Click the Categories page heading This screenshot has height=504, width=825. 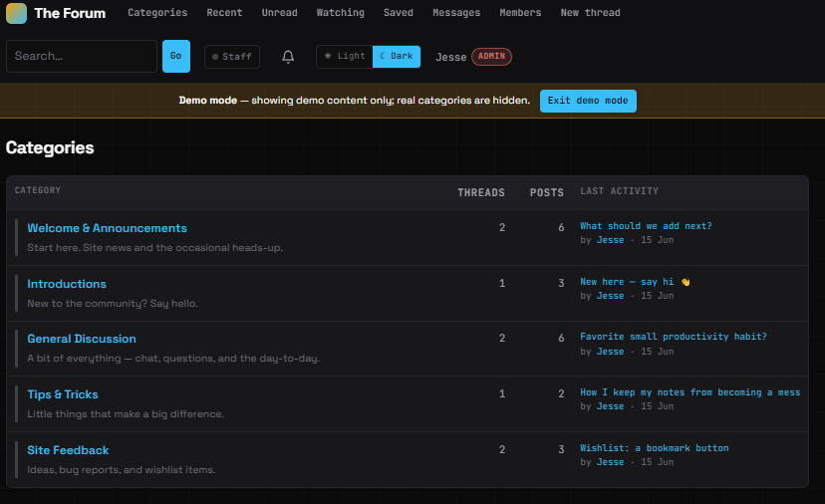click(x=50, y=147)
